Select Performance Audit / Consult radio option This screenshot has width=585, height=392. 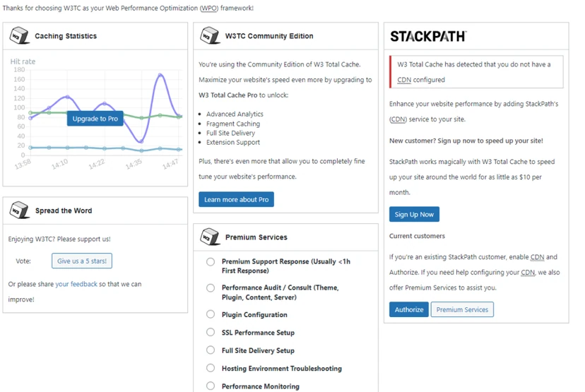click(x=211, y=288)
